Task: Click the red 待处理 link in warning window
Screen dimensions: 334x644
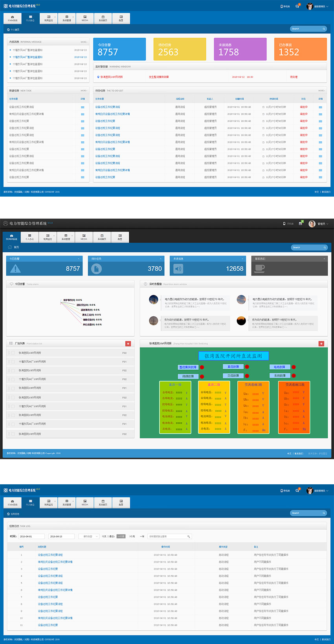Action: point(294,77)
